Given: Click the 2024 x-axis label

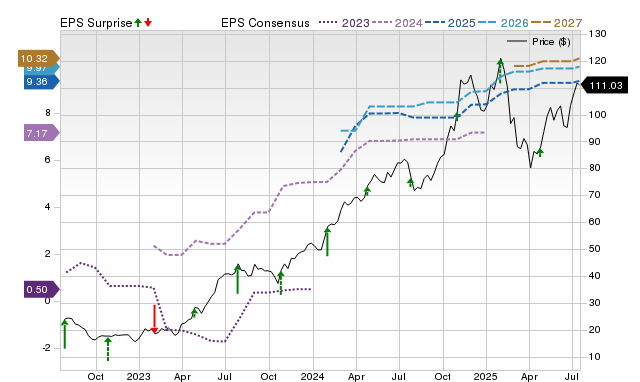Looking at the screenshot, I should (x=313, y=376).
